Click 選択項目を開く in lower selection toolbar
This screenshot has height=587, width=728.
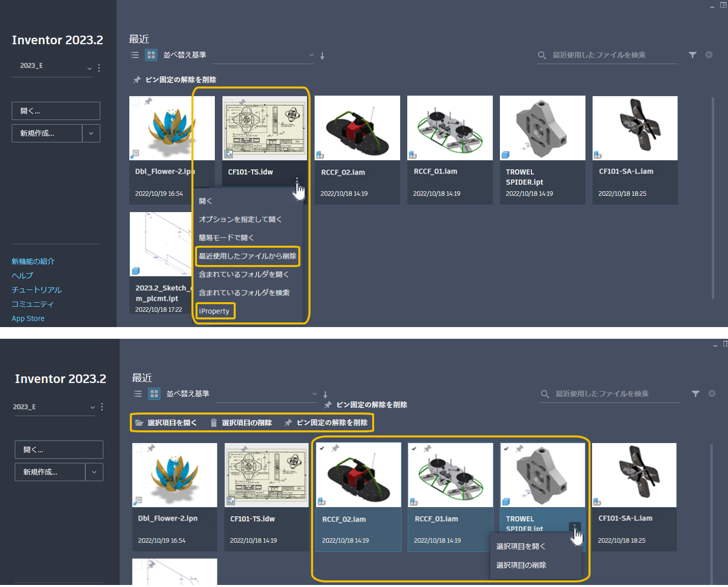(x=166, y=423)
